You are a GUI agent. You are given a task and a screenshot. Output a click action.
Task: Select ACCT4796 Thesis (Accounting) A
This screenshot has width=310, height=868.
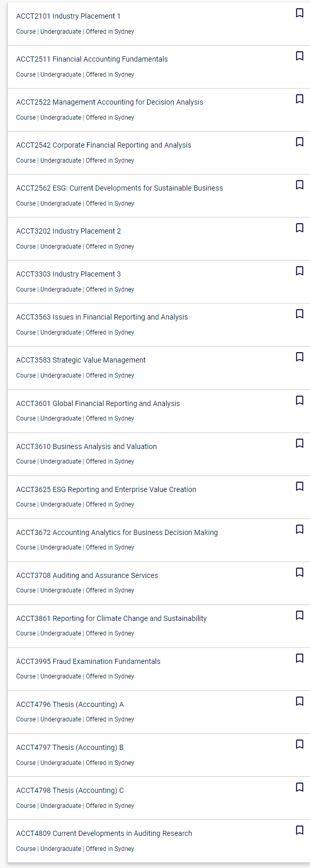coord(70,704)
